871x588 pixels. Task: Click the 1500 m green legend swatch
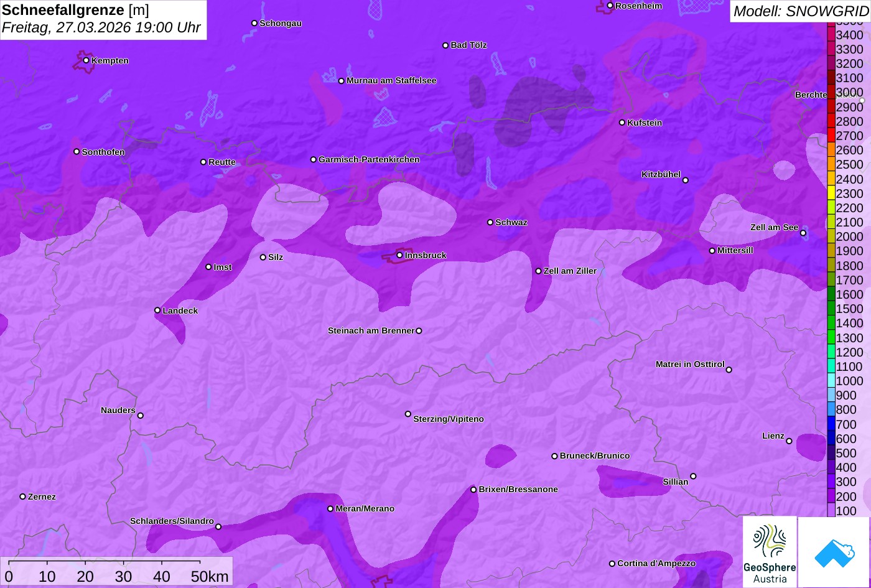(x=831, y=309)
